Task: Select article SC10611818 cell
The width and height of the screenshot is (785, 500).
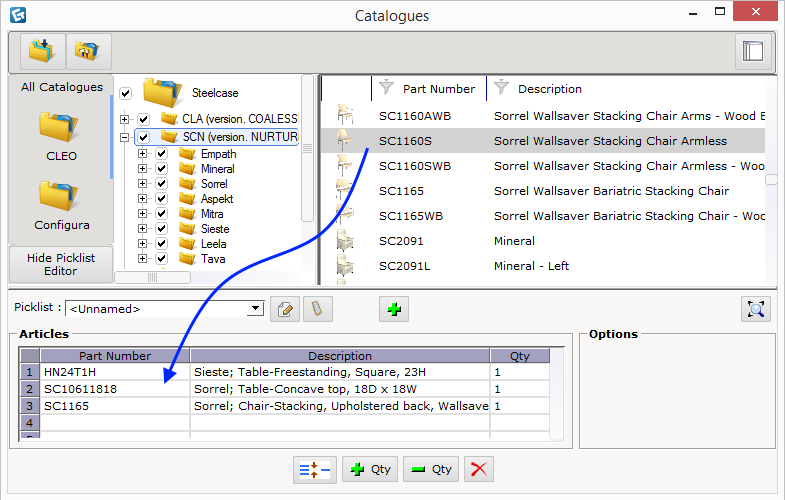Action: 115,389
